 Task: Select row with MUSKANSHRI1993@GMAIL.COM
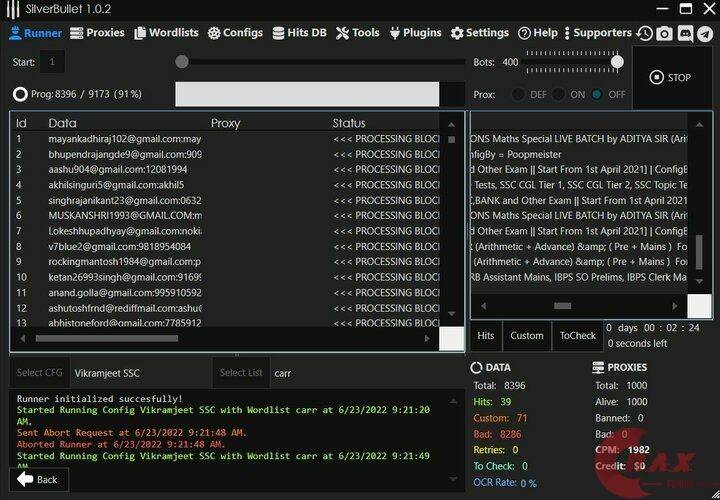tap(225, 215)
